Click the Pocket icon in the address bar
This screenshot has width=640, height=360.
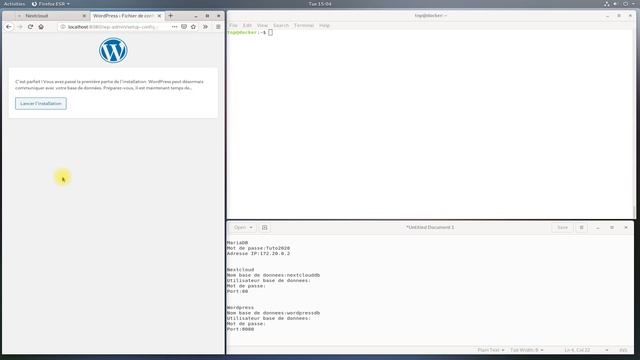(x=184, y=27)
